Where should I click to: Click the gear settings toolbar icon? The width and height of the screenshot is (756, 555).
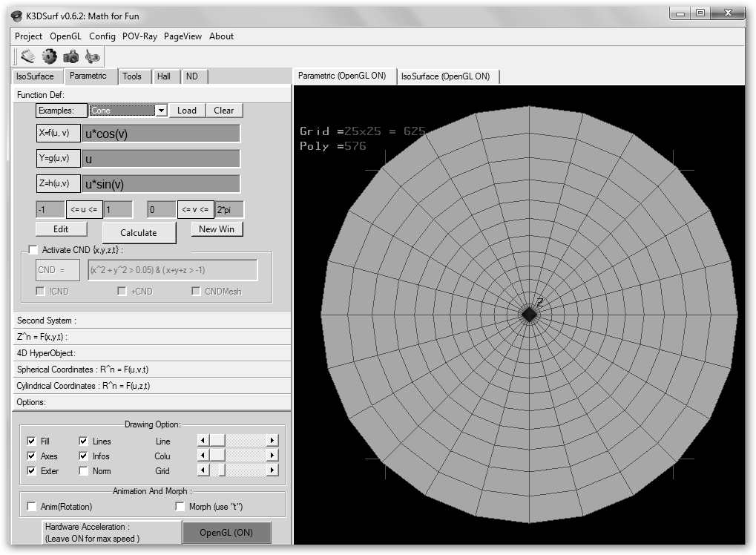pyautogui.click(x=49, y=56)
